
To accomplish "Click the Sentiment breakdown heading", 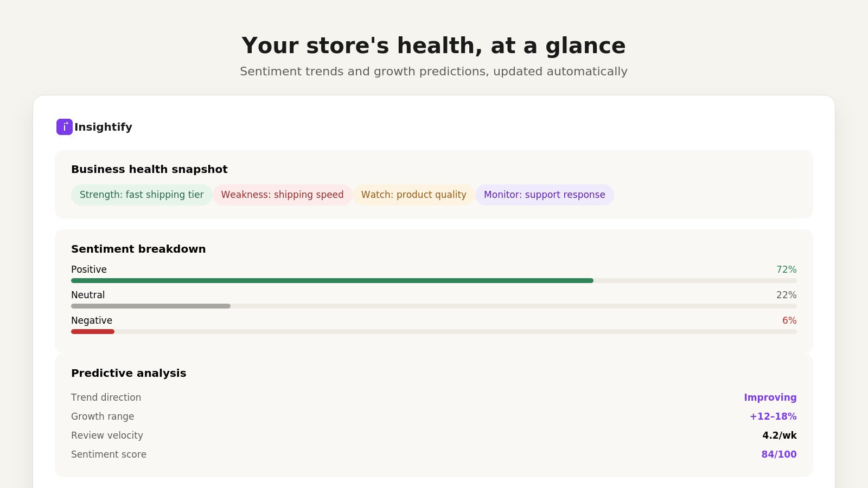I will pyautogui.click(x=138, y=249).
